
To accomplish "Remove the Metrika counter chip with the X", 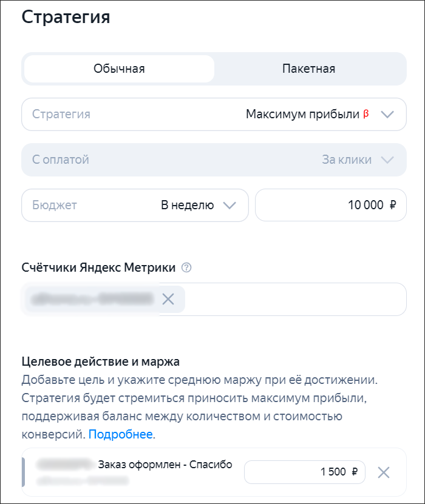I will pos(169,299).
